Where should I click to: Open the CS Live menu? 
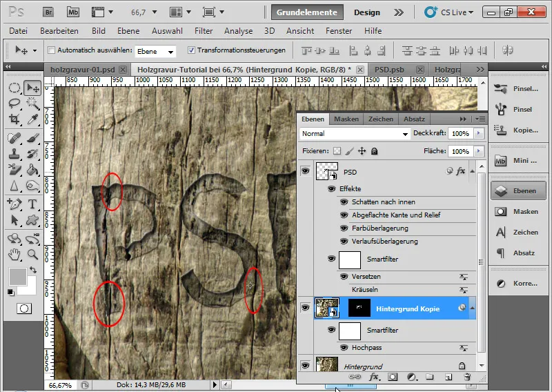coord(449,12)
